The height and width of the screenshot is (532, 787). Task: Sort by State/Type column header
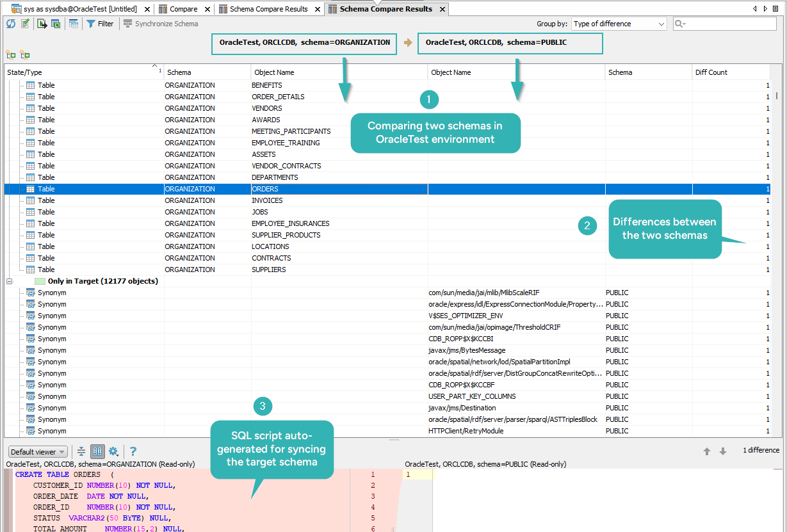pos(84,72)
